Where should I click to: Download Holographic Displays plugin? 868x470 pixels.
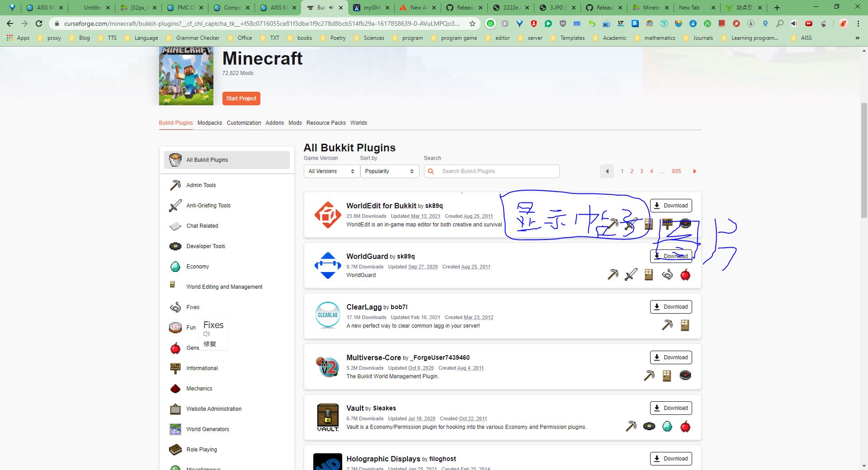(671, 459)
